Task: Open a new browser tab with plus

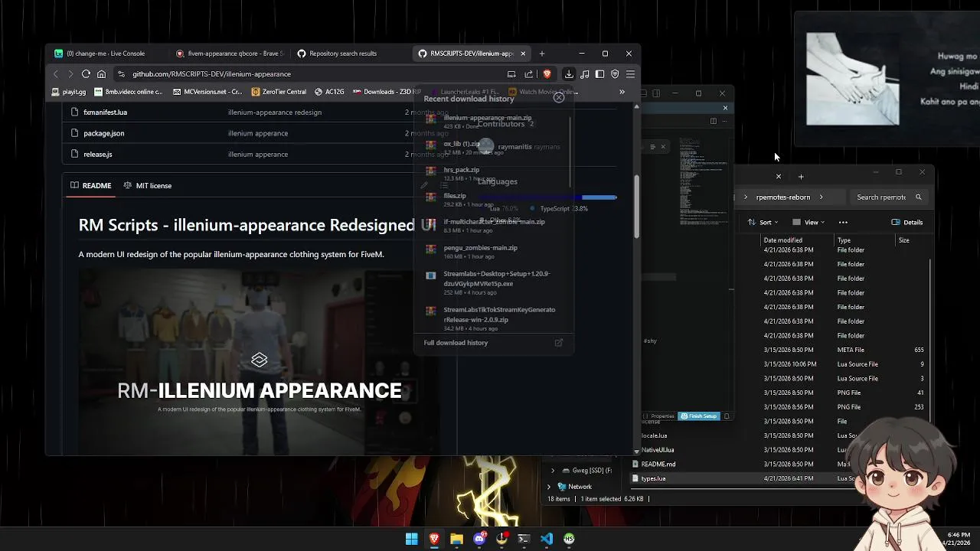Action: (542, 54)
